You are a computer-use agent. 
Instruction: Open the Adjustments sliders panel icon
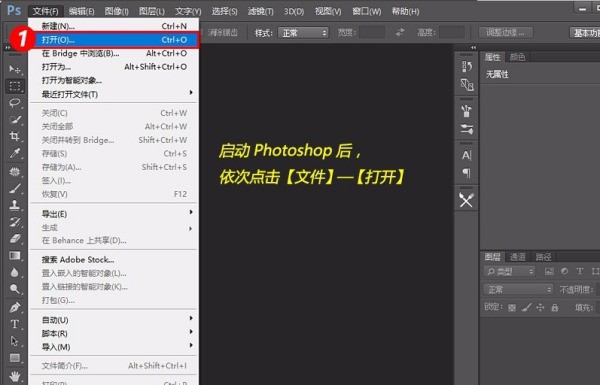[466, 129]
